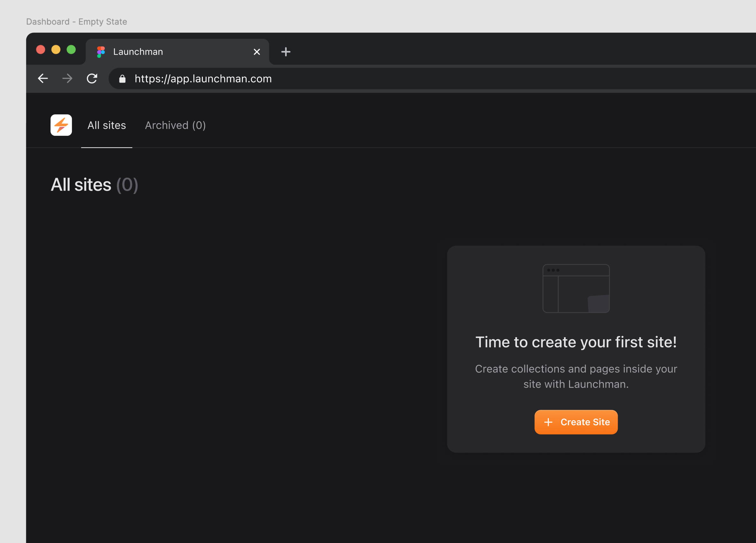Select the Launchman tab title text
Screen dimensions: 756x543
[138, 52]
